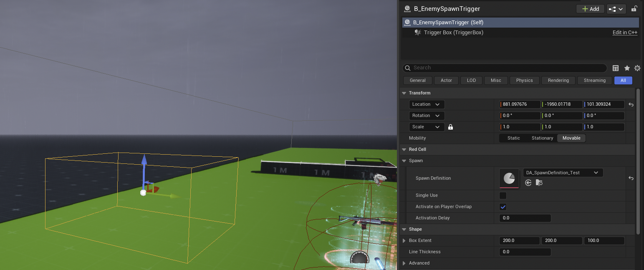Image resolution: width=644 pixels, height=270 pixels.
Task: Click the Location X value field
Action: [520, 104]
